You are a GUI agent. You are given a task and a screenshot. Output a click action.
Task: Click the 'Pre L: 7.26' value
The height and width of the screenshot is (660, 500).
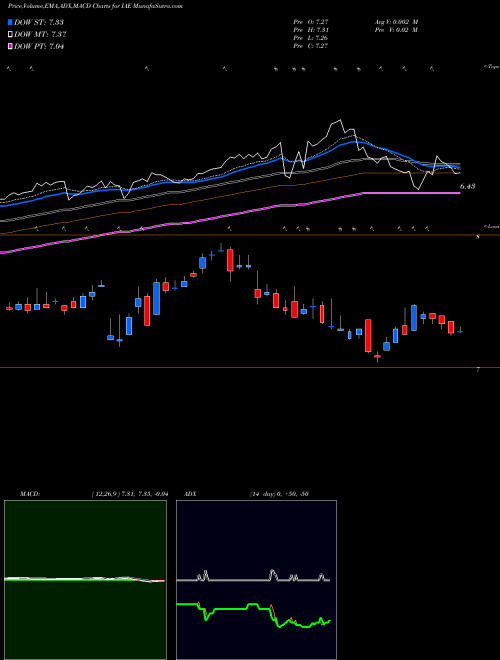click(x=311, y=38)
